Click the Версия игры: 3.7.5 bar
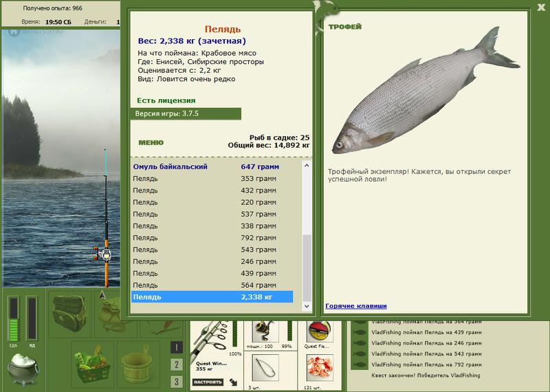 pos(186,113)
